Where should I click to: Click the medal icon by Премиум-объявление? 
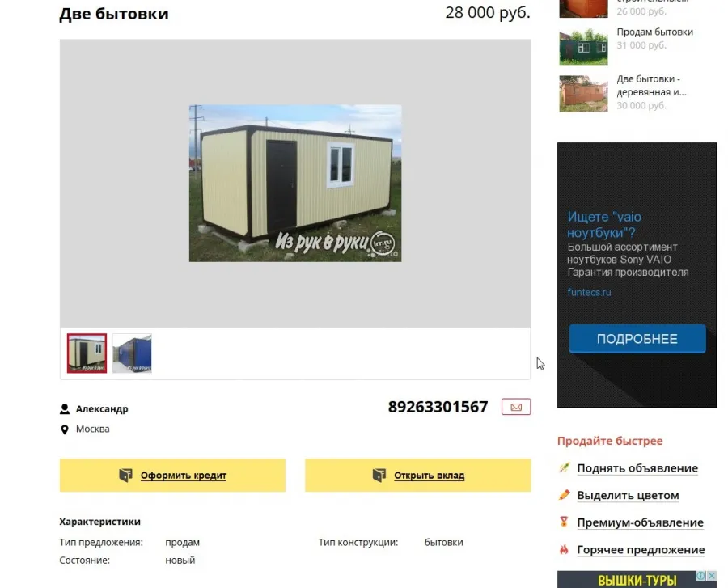[564, 522]
